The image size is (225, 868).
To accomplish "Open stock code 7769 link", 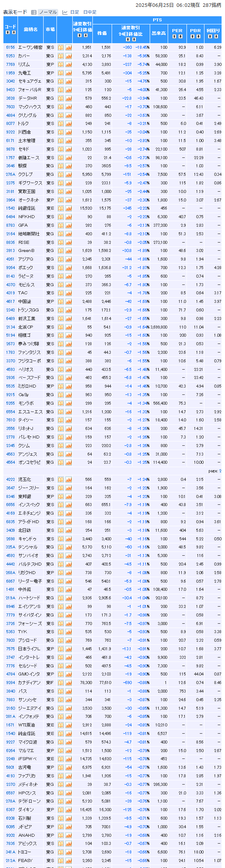I will pyautogui.click(x=10, y=64).
